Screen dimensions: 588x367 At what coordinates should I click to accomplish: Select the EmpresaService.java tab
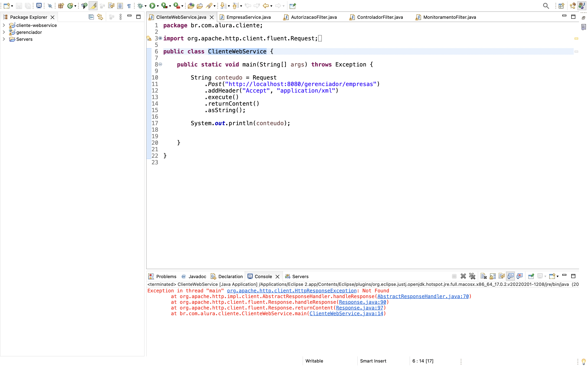point(248,17)
